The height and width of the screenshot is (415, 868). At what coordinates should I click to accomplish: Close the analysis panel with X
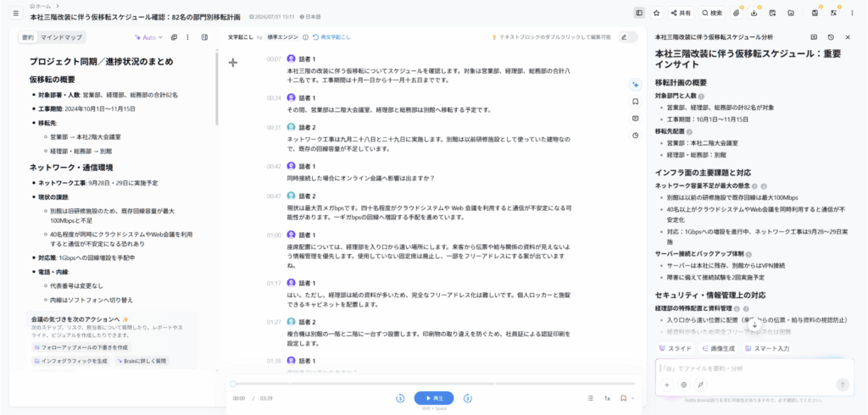(x=848, y=37)
